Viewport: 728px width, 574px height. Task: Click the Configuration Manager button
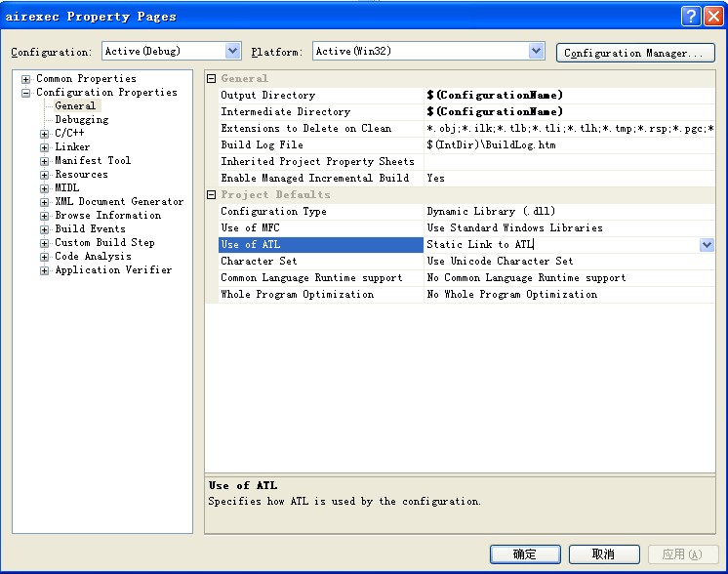click(635, 53)
